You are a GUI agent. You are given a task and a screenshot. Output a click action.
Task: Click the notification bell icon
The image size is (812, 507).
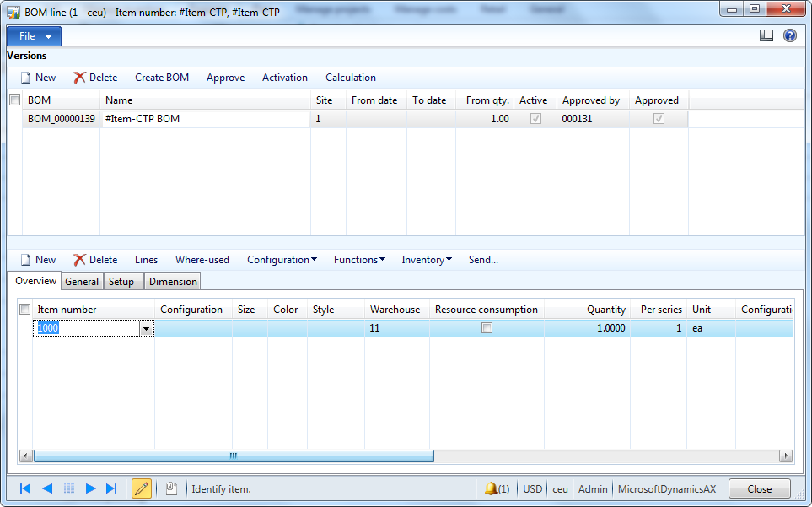493,488
